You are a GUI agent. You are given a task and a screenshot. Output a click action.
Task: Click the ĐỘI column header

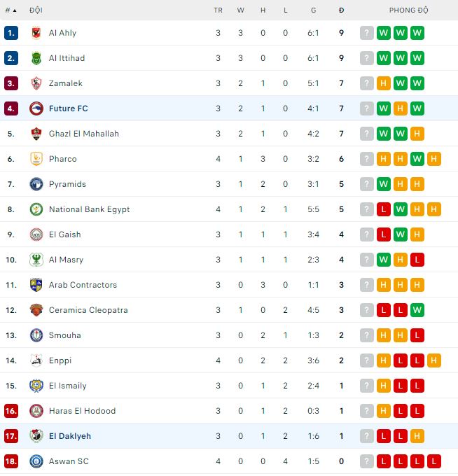pyautogui.click(x=36, y=10)
